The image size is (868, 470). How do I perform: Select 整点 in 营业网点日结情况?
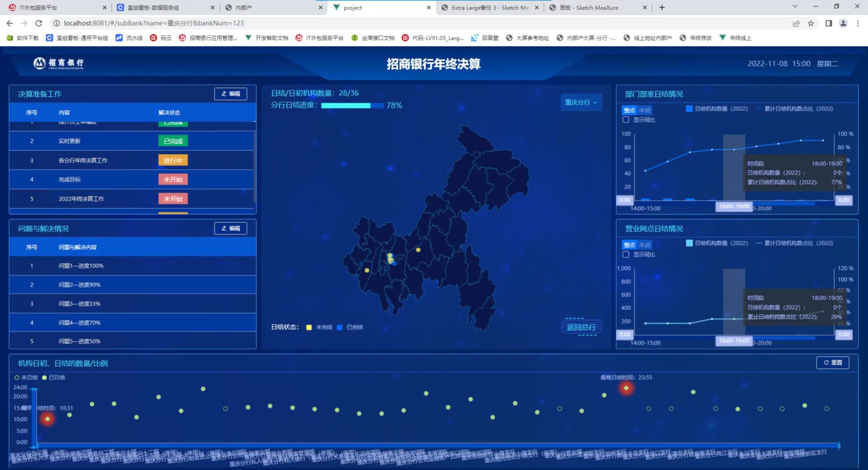click(x=629, y=245)
